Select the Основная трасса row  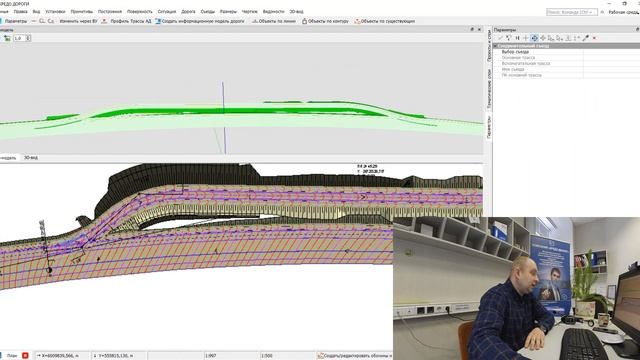pyautogui.click(x=567, y=58)
